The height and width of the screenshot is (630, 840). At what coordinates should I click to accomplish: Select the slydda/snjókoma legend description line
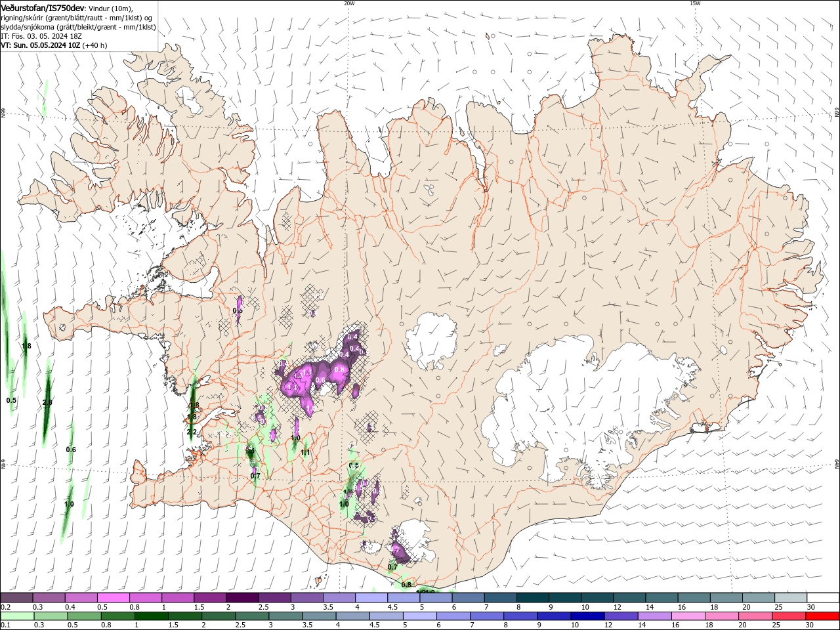(x=78, y=27)
